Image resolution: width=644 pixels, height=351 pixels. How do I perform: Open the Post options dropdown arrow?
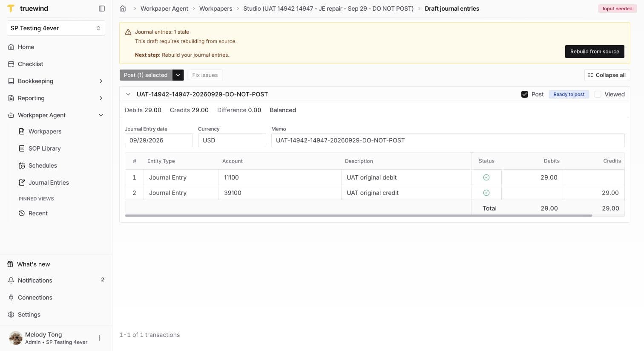coord(178,75)
